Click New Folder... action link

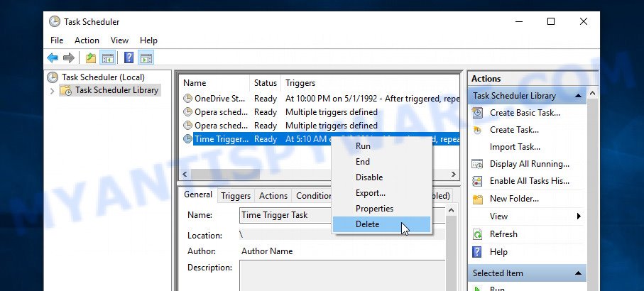tap(514, 199)
